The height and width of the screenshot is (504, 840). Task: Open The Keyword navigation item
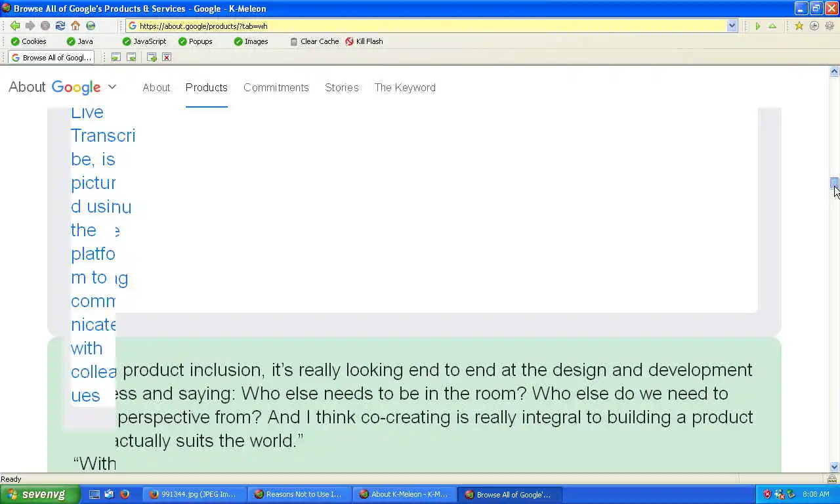click(405, 87)
